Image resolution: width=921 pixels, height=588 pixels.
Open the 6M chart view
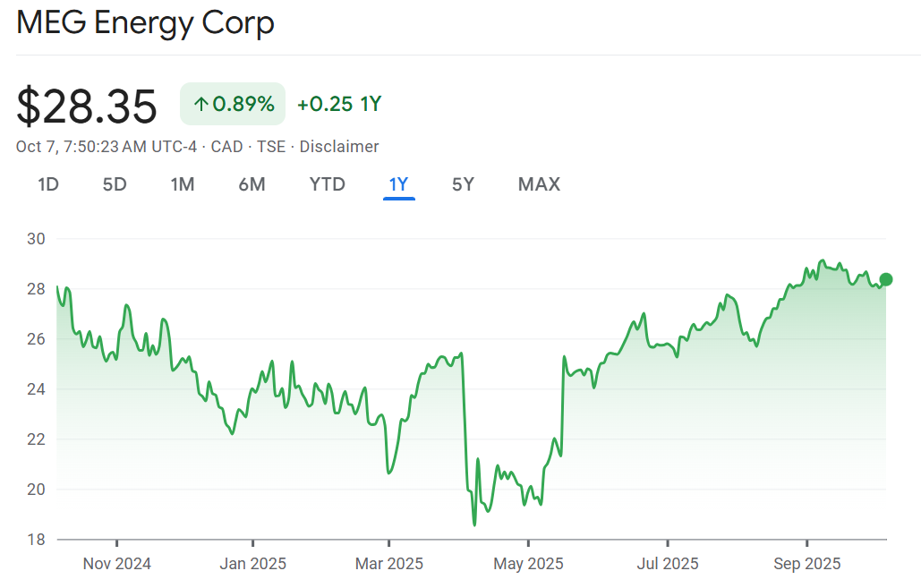coord(252,184)
